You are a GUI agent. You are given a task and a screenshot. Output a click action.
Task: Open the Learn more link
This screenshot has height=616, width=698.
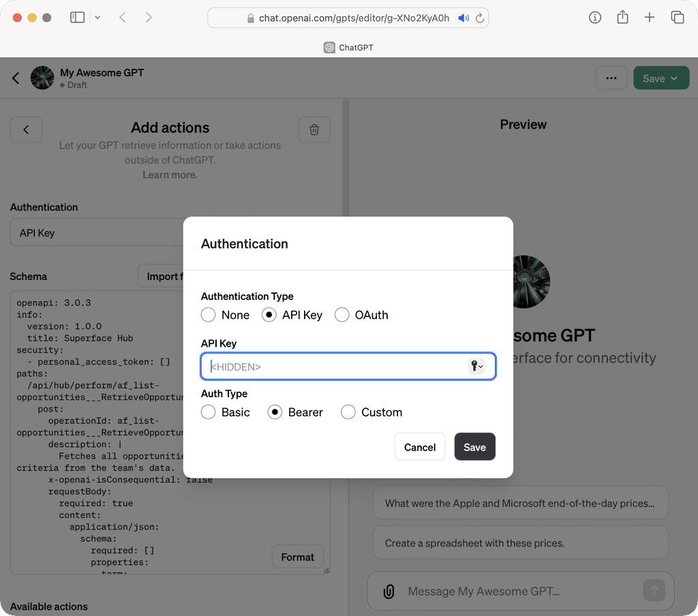(170, 174)
